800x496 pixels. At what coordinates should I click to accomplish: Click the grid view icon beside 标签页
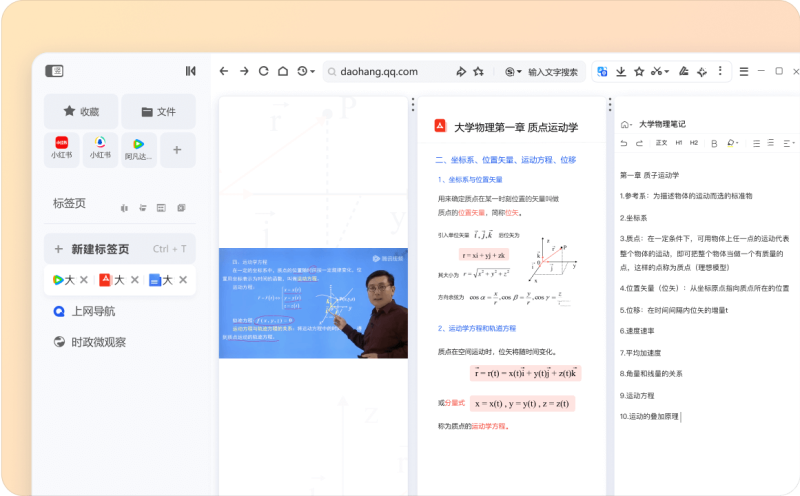pyautogui.click(x=161, y=208)
